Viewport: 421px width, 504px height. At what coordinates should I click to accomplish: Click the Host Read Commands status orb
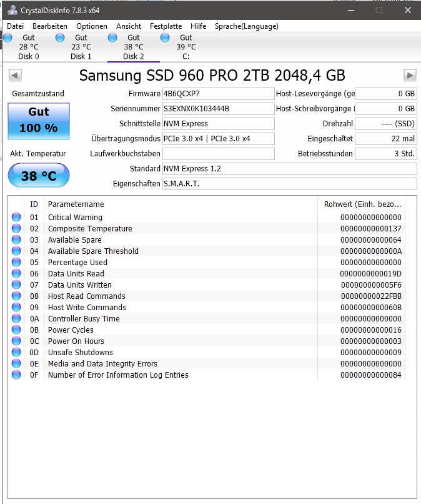(16, 296)
